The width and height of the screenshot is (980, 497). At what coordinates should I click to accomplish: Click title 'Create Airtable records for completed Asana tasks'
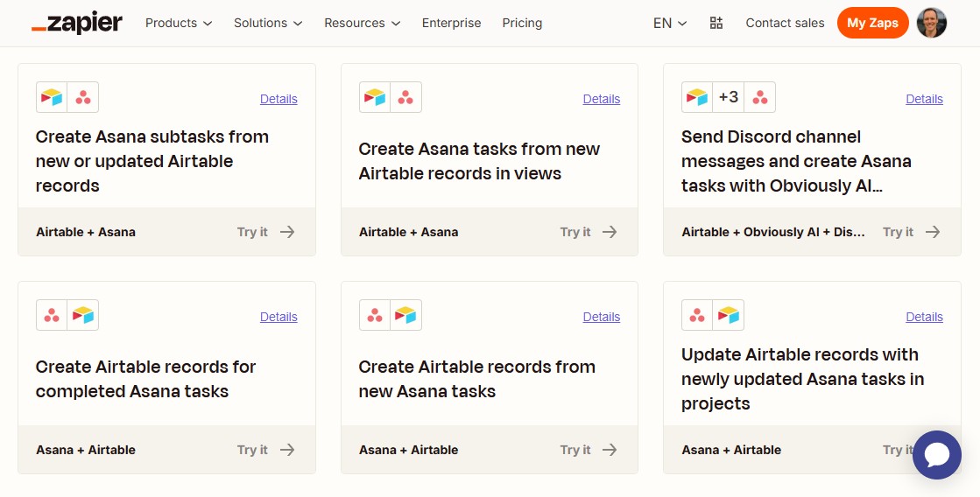(x=145, y=379)
